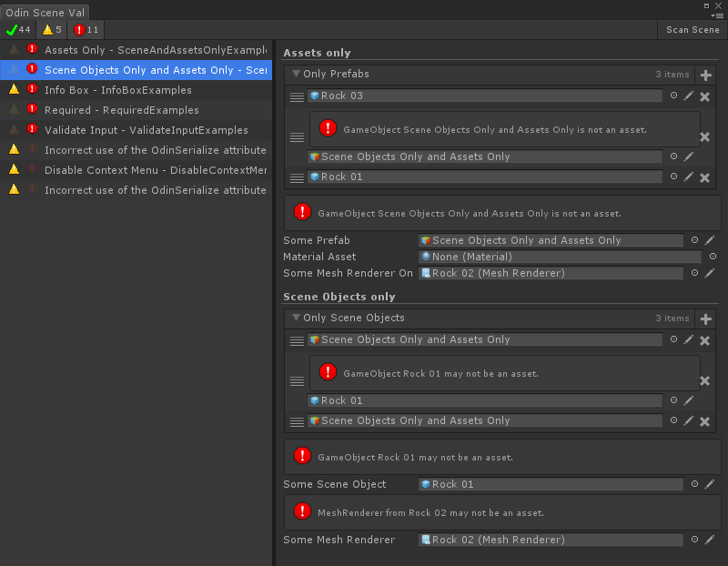This screenshot has height=566, width=728.
Task: Remove first item from Only Scene Objects
Action: 704,340
